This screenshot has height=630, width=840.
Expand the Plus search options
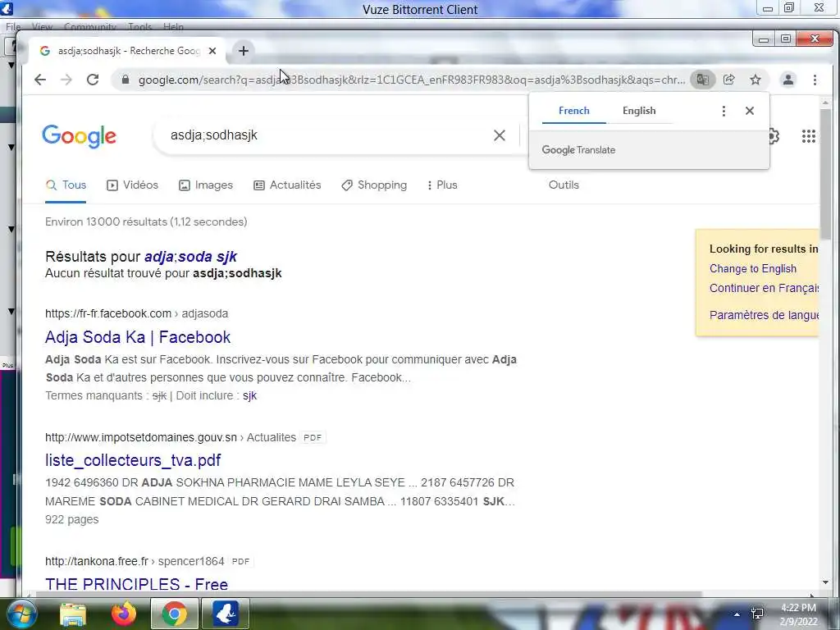point(442,185)
